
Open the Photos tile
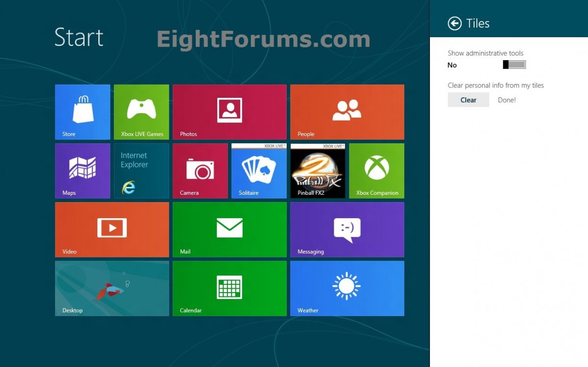click(x=229, y=112)
